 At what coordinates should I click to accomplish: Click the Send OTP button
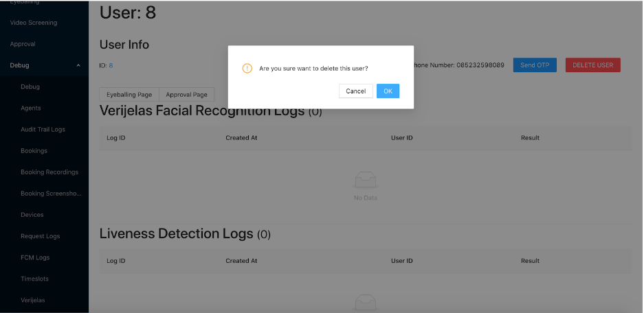535,65
